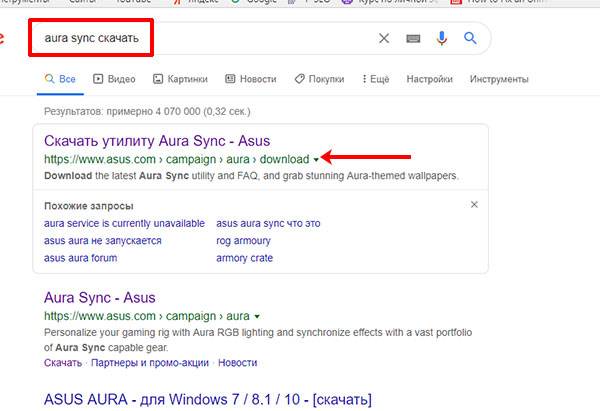The image size is (600, 411).
Task: Search 'armory crate' related query
Action: tap(245, 258)
